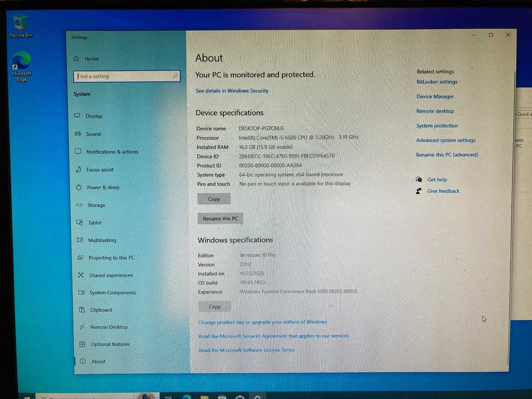The image size is (532, 399).
Task: Click installed RAM value 16.0 GB
Action: click(266, 147)
